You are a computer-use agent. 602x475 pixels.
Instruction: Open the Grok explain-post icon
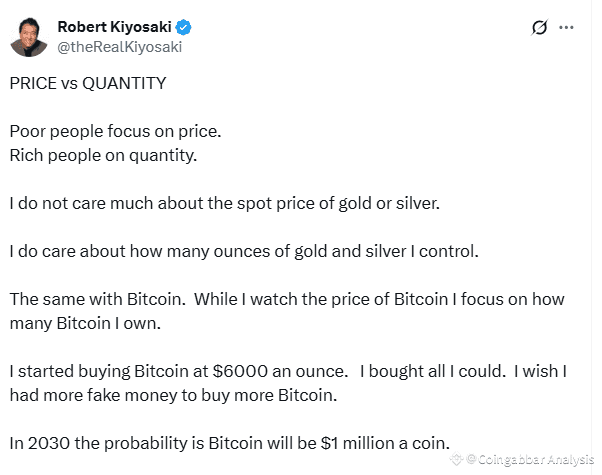point(539,29)
